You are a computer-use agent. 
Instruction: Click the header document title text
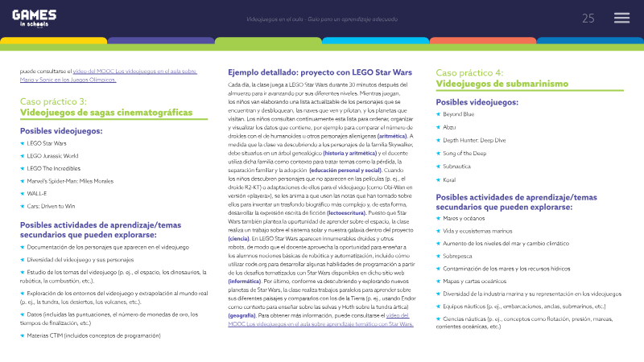pos(322,19)
